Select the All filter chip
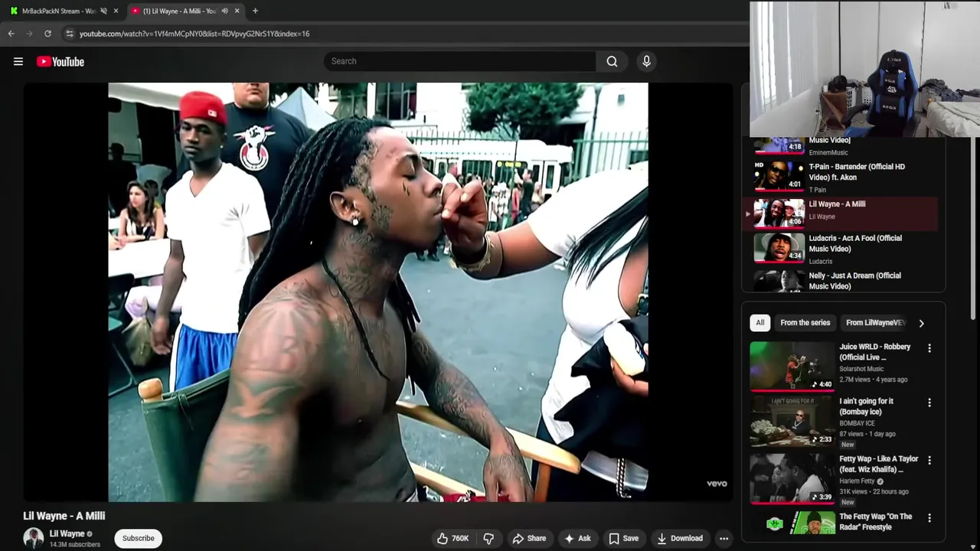Viewport: 980px width, 551px height. pyautogui.click(x=759, y=323)
